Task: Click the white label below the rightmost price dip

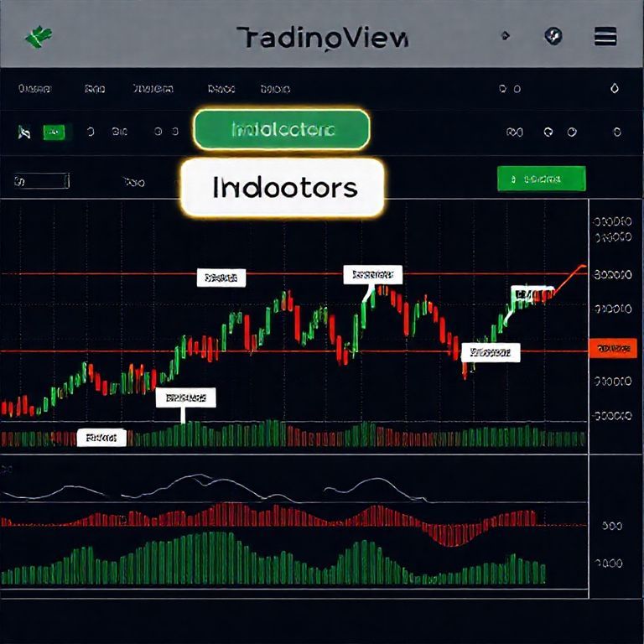Action: [491, 352]
